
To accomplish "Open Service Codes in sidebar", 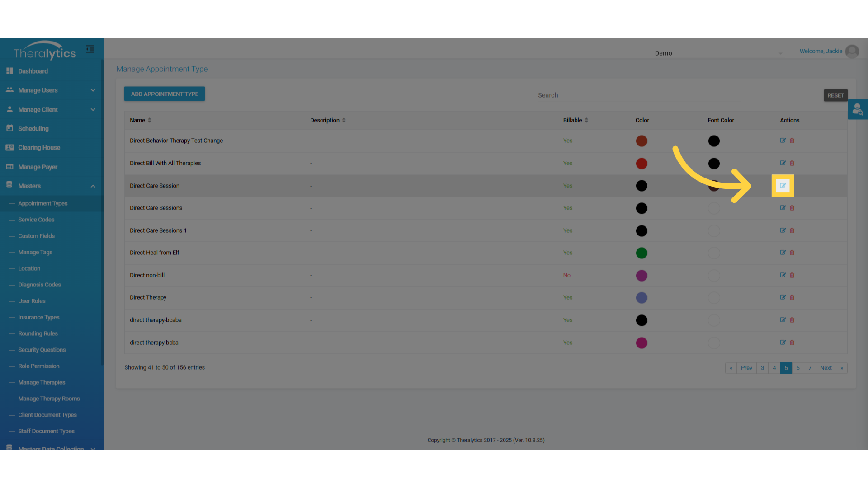I will (36, 220).
